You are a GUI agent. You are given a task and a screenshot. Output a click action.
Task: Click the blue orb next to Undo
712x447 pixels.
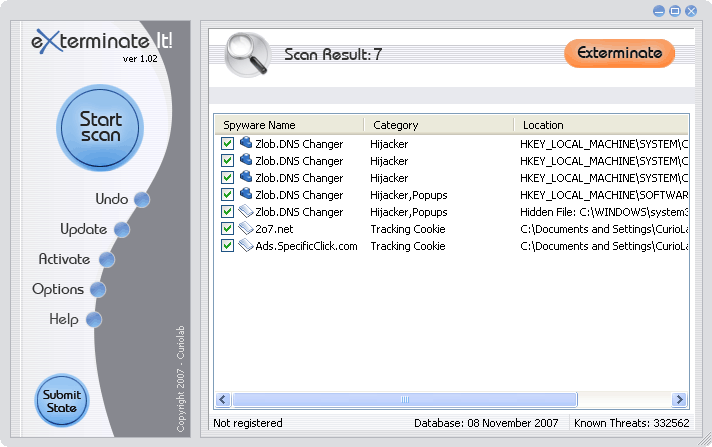tap(141, 200)
